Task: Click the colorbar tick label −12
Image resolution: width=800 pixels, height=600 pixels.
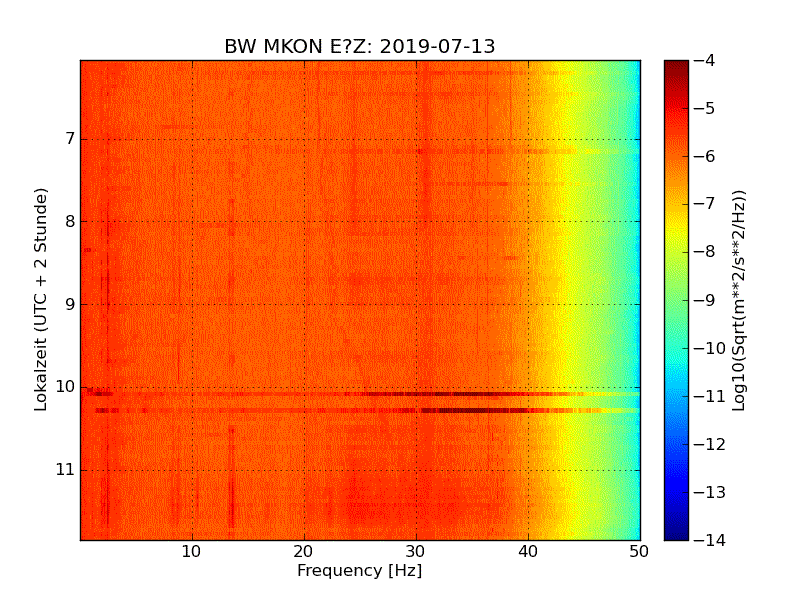Action: pyautogui.click(x=710, y=444)
